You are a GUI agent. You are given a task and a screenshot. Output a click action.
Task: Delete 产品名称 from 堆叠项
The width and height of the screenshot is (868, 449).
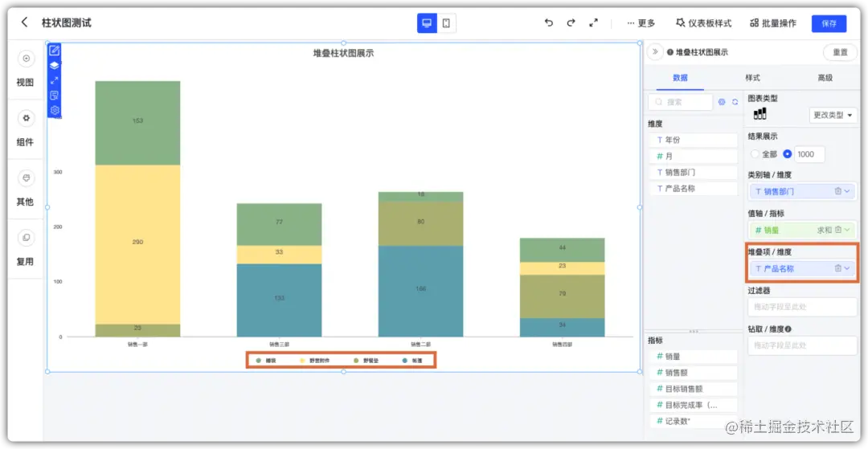[838, 269]
